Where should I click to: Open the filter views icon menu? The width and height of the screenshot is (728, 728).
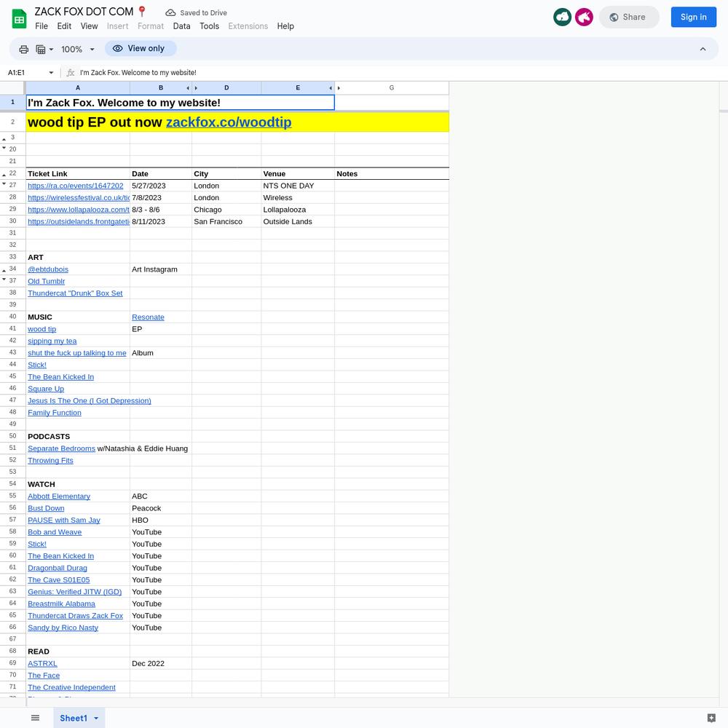(x=44, y=50)
